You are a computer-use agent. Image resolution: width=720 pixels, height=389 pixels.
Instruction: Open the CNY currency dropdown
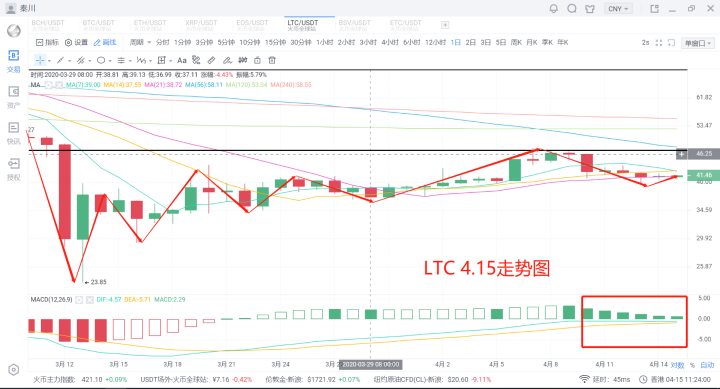619,9
